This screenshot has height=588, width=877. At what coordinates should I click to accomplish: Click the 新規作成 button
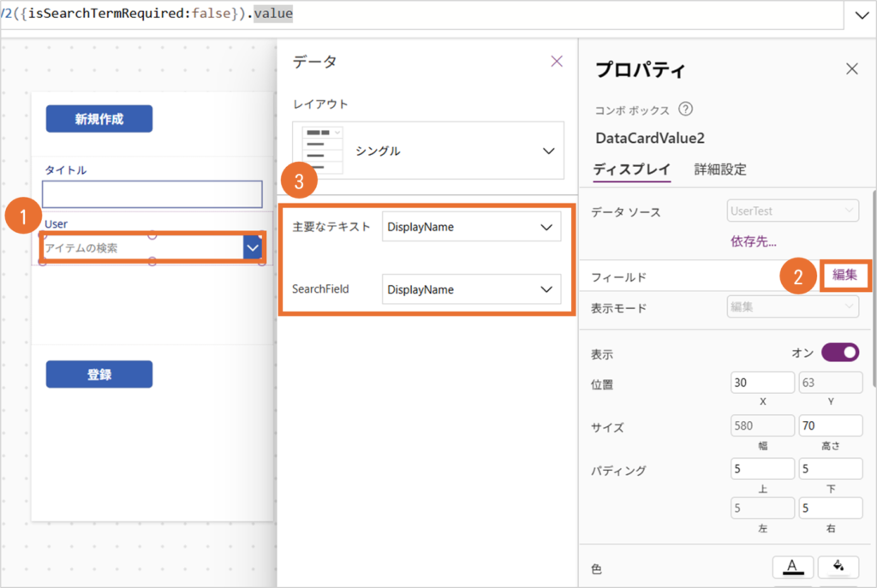(x=99, y=119)
